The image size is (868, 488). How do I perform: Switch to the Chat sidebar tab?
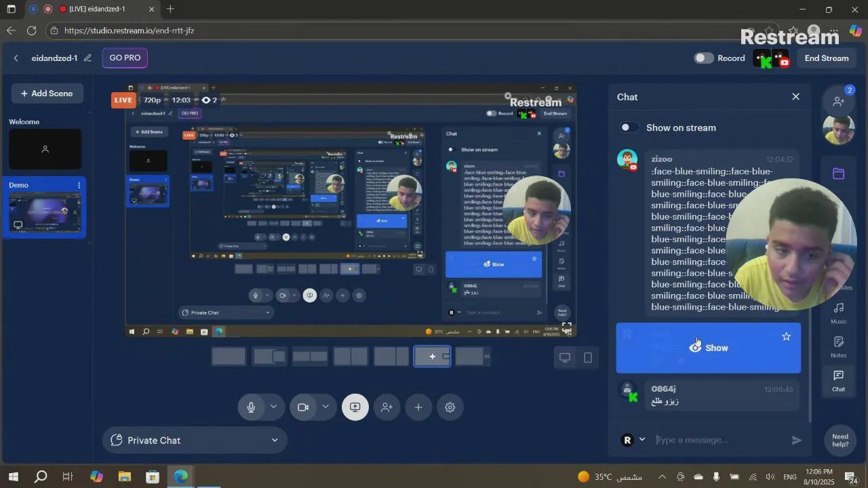click(839, 381)
